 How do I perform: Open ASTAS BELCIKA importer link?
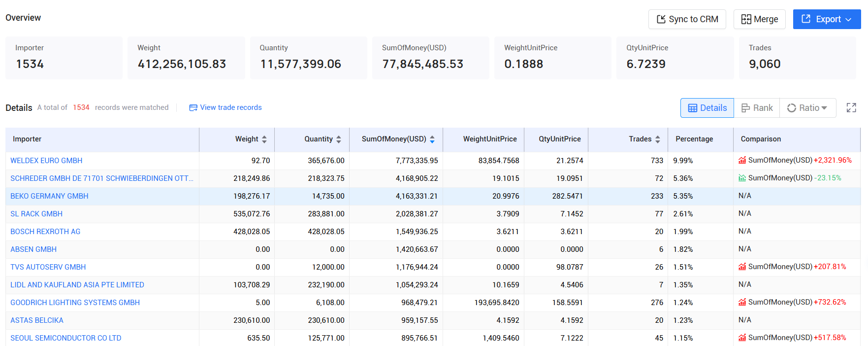pos(37,320)
